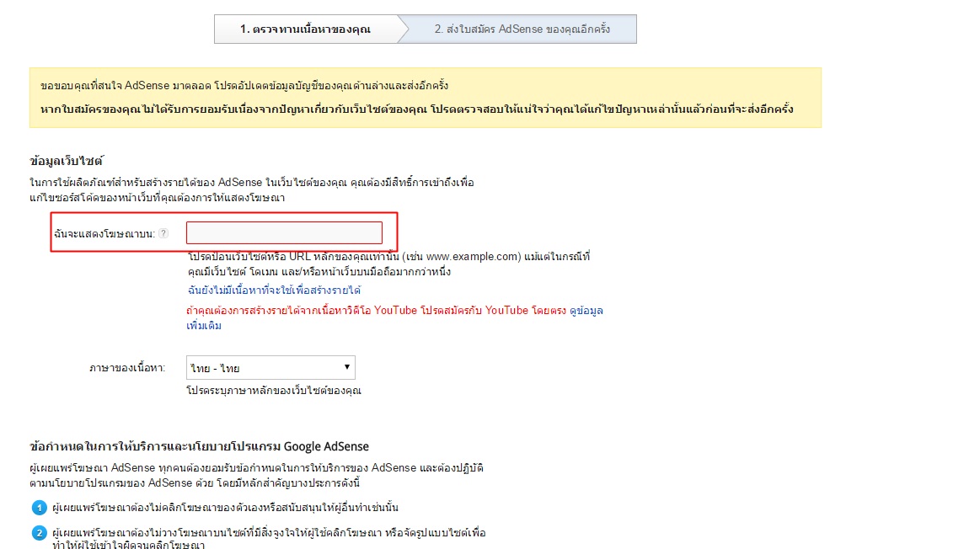Viewport: 980px width, 549px height.
Task: Select step 2 ส่งใบสมัคร AdSense tab
Action: point(522,29)
